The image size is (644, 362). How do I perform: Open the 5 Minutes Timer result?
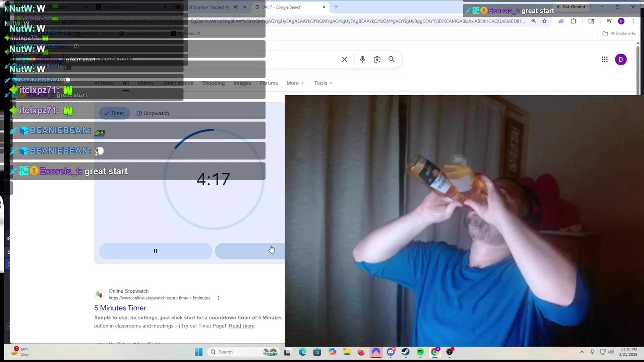coord(120,308)
